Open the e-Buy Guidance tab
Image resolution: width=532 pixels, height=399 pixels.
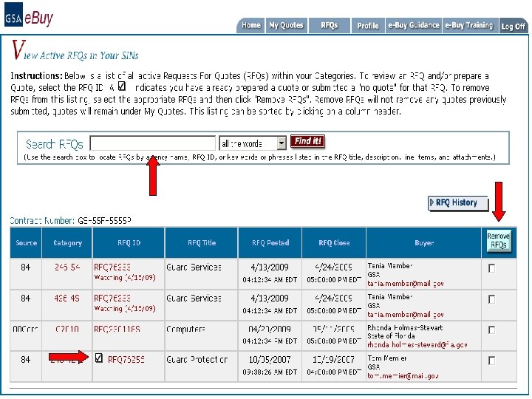click(x=414, y=25)
